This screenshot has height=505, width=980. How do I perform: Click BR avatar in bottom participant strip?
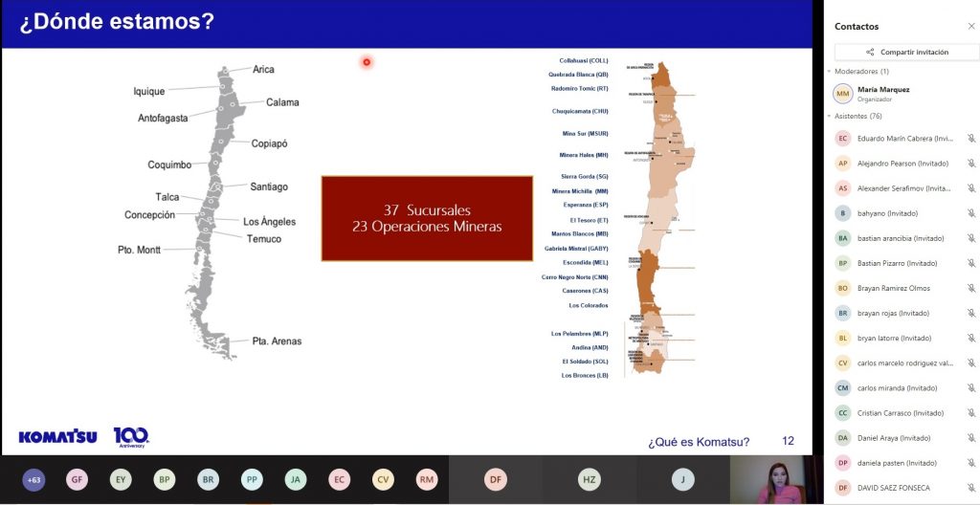[x=208, y=480]
